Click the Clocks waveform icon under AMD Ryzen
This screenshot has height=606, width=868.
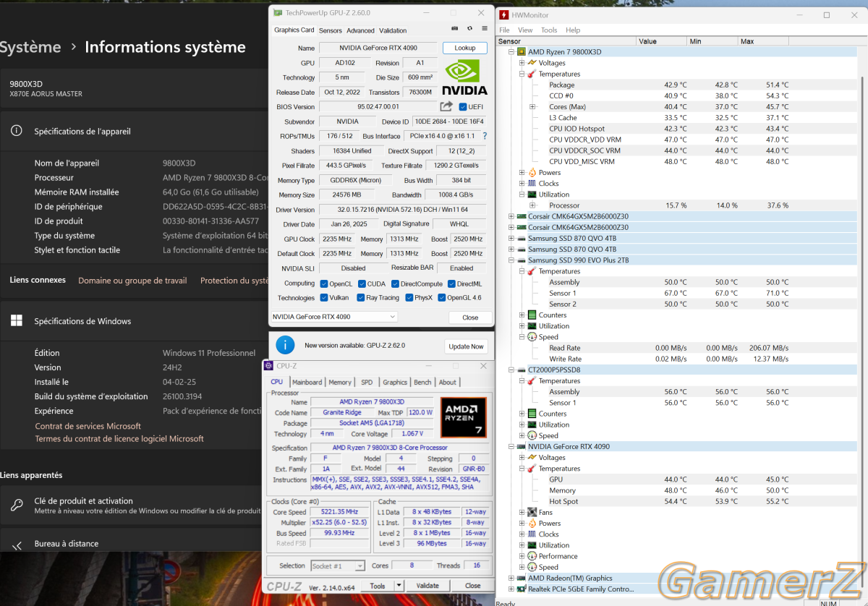coord(532,183)
